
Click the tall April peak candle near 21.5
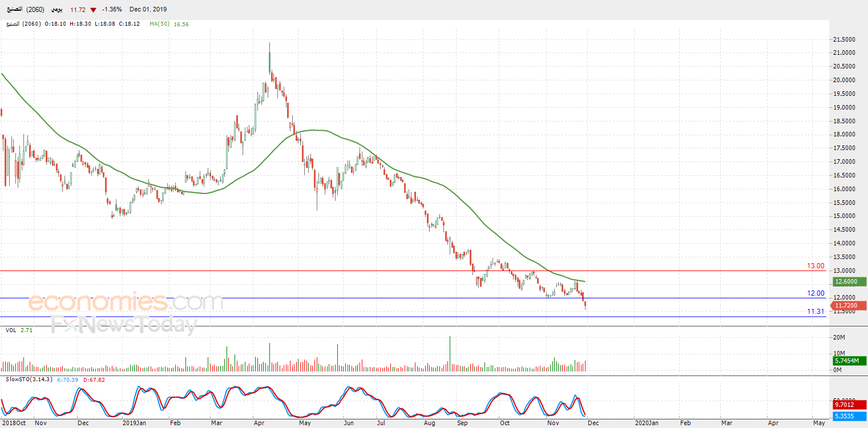269,57
